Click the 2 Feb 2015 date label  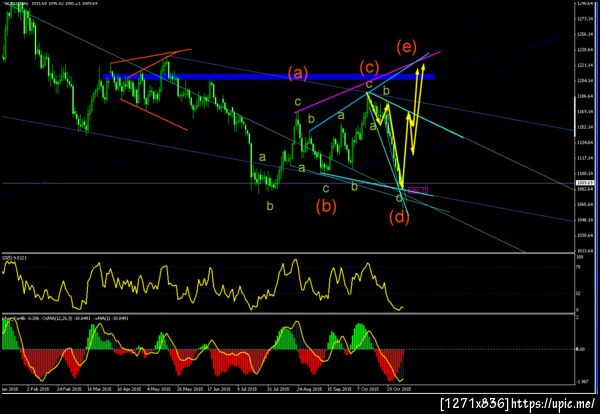(x=38, y=389)
